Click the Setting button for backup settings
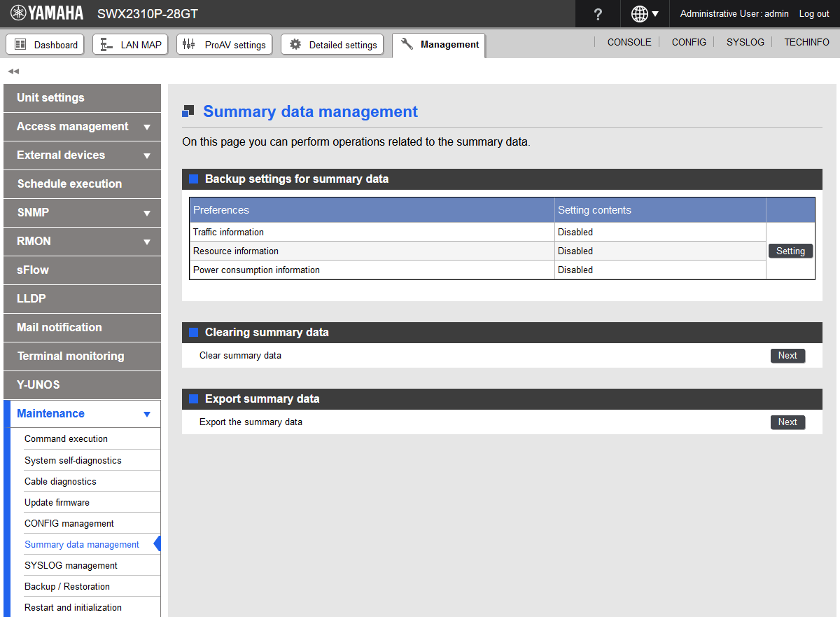The width and height of the screenshot is (840, 617). tap(790, 251)
